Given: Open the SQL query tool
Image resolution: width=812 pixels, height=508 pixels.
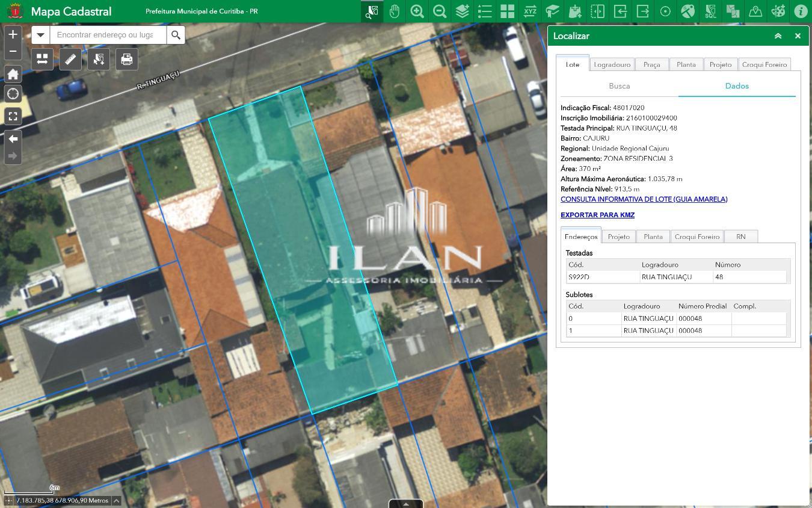Looking at the screenshot, I should tap(710, 11).
